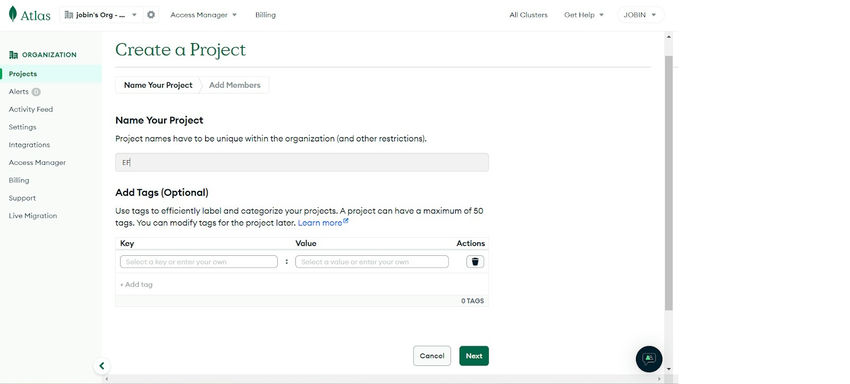Image resolution: width=850 pixels, height=384 pixels.
Task: Click the tag Key input field
Action: pyautogui.click(x=199, y=261)
